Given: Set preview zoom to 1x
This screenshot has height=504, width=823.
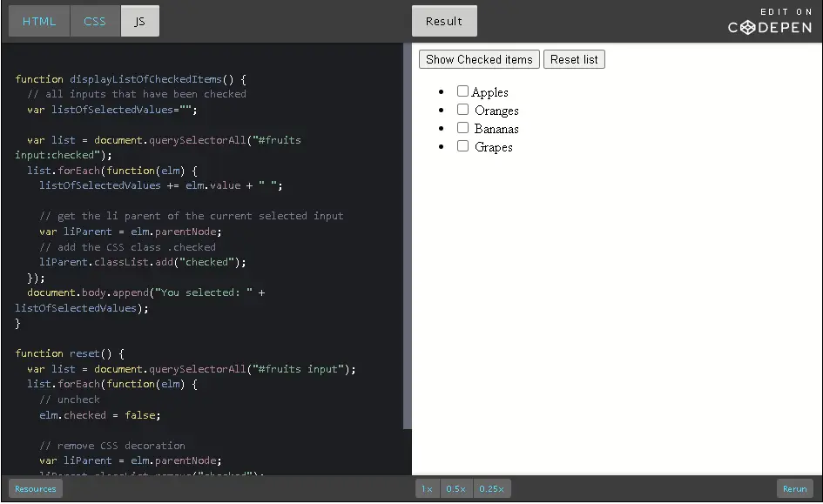Looking at the screenshot, I should pos(428,489).
